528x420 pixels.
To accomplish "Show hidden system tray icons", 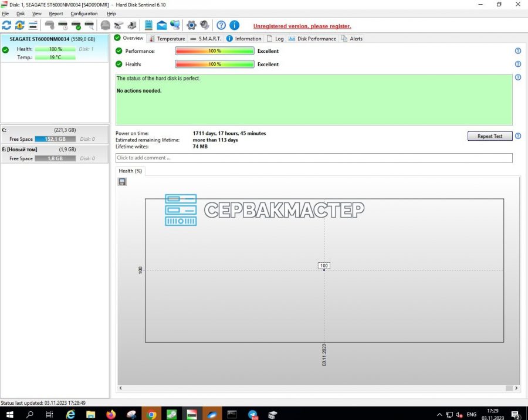I will (x=439, y=414).
